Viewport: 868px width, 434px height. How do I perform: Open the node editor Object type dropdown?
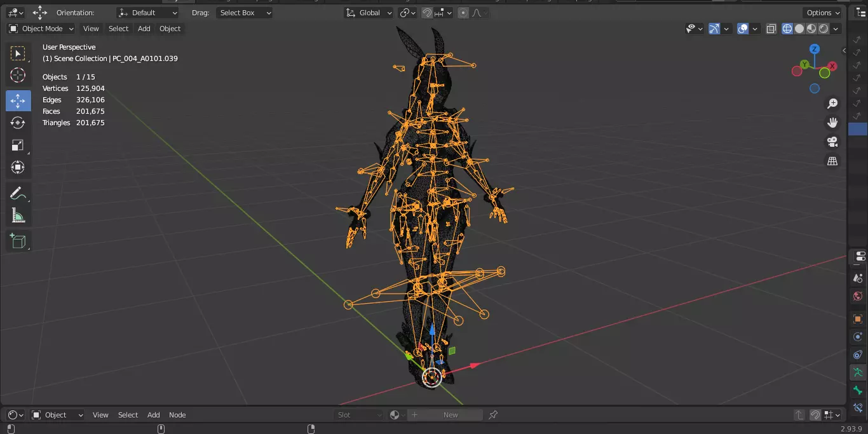(58, 415)
